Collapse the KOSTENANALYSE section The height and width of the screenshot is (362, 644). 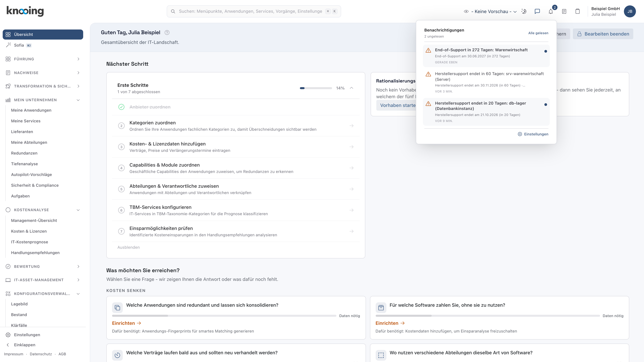click(x=43, y=210)
